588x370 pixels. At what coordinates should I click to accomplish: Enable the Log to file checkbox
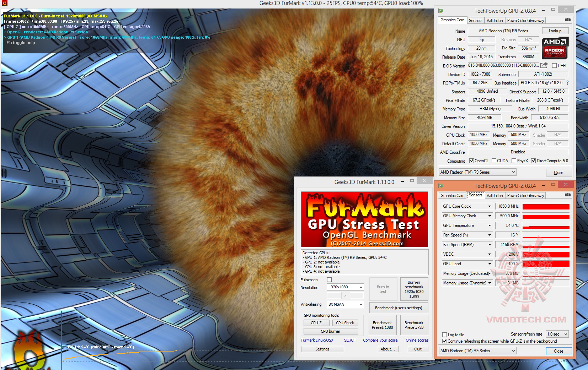coord(444,334)
